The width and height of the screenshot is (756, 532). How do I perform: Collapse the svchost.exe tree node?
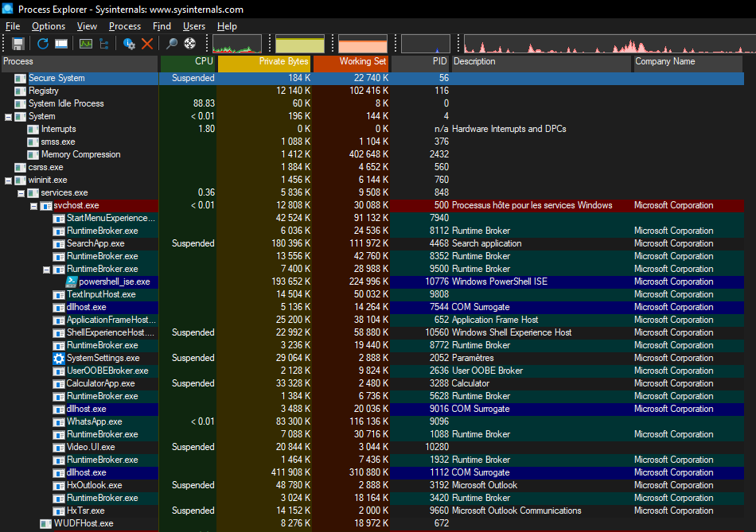pyautogui.click(x=33, y=206)
